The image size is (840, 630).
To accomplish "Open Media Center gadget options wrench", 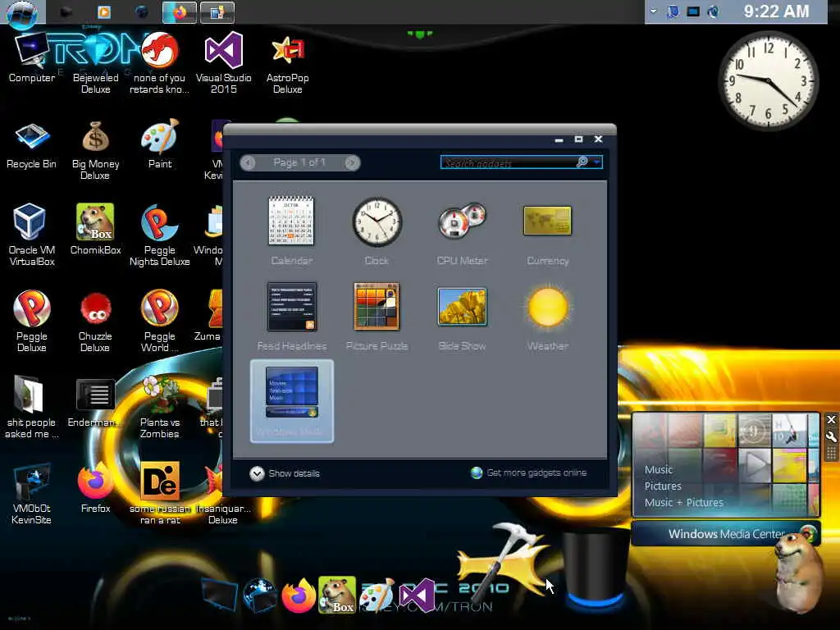I will tap(831, 436).
